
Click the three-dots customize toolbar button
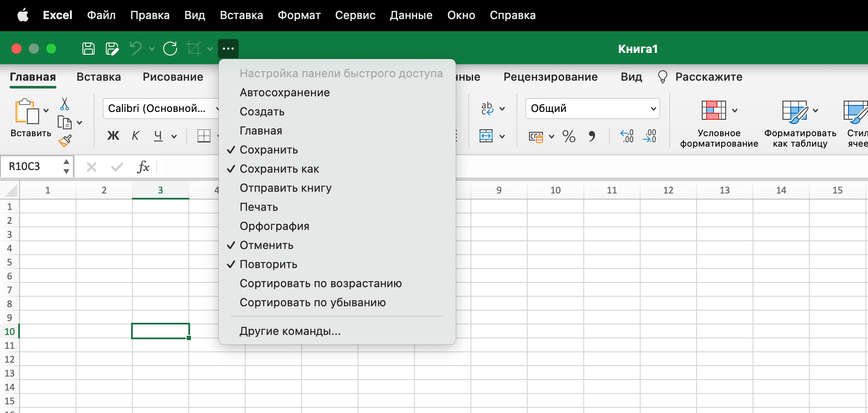[228, 49]
